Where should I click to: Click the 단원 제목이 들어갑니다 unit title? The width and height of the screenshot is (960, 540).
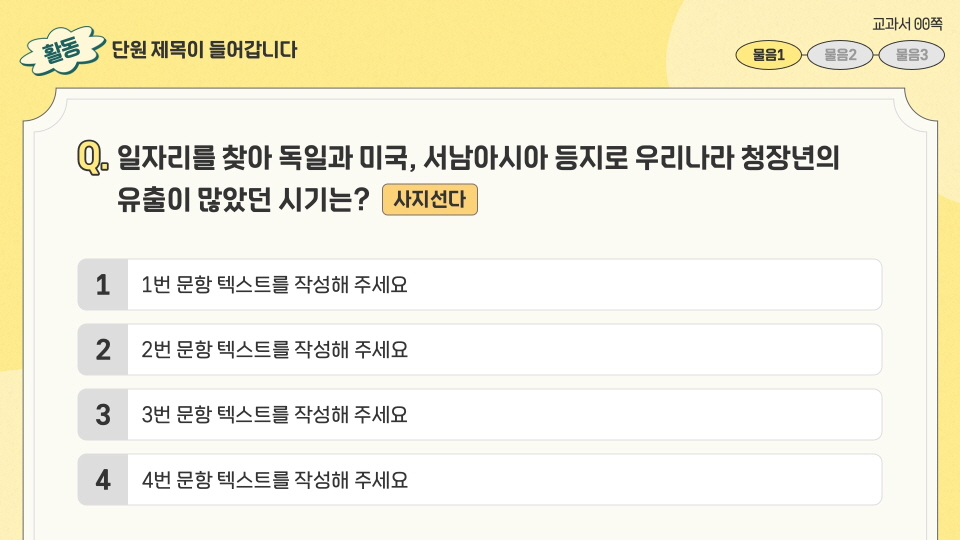(x=204, y=50)
